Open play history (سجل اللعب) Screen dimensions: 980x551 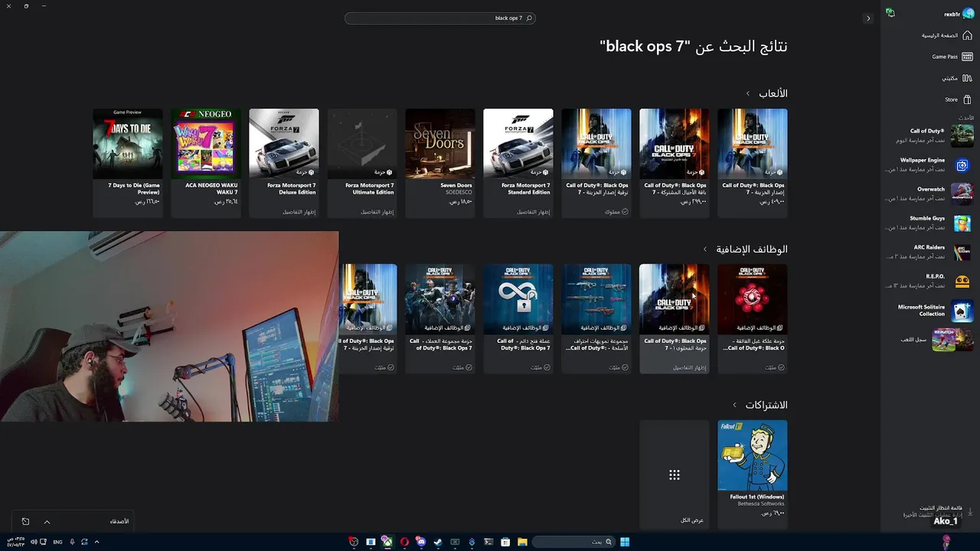(x=937, y=339)
